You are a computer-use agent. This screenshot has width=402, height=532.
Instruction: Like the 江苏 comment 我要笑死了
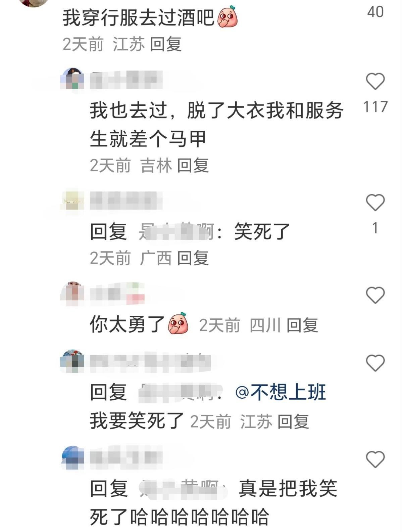[375, 363]
